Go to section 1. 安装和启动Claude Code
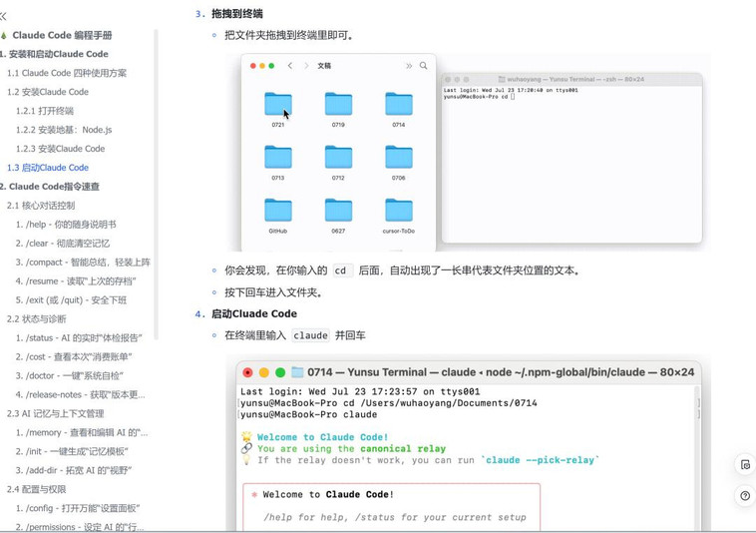The image size is (756, 533). click(x=54, y=54)
